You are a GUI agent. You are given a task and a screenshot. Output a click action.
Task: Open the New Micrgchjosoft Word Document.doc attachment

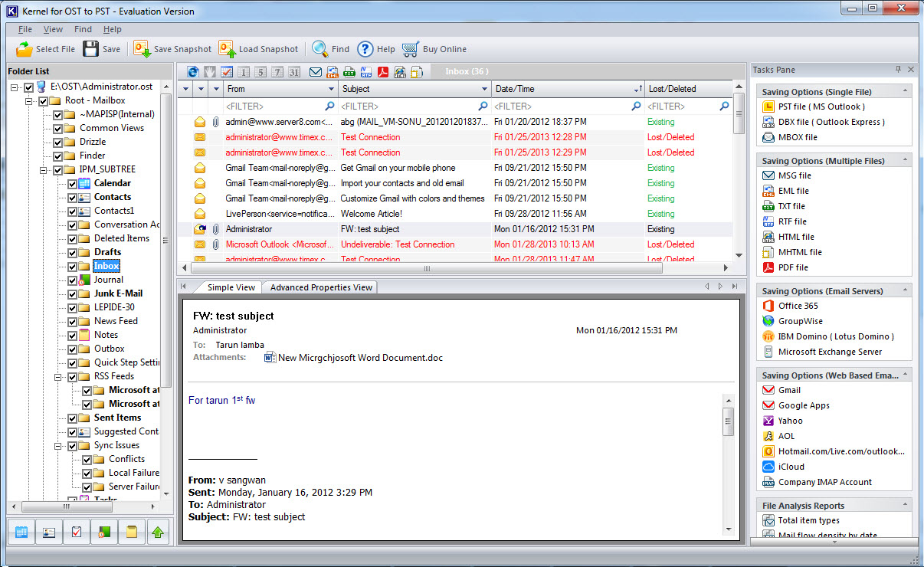coord(359,358)
